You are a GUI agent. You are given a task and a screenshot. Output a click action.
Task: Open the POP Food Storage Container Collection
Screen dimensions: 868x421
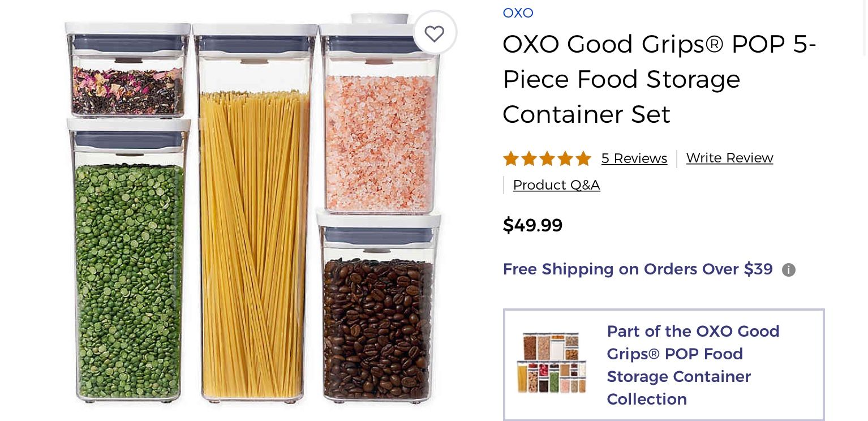(x=693, y=365)
